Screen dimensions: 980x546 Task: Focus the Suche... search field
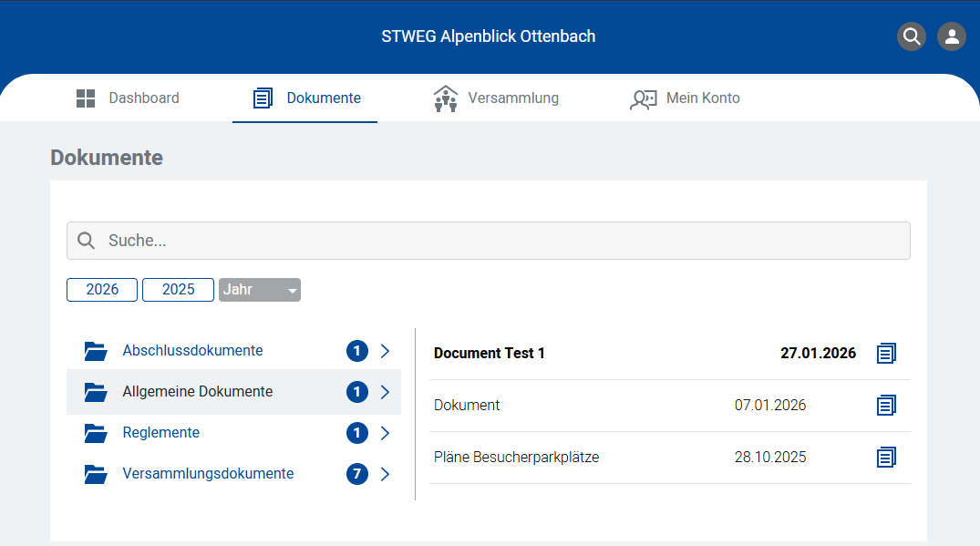488,241
